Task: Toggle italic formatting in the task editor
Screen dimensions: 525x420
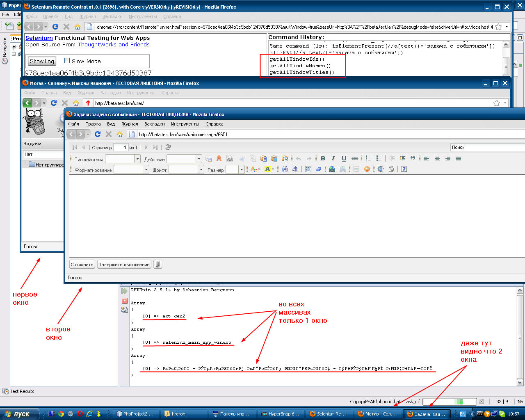Action: pyautogui.click(x=333, y=158)
